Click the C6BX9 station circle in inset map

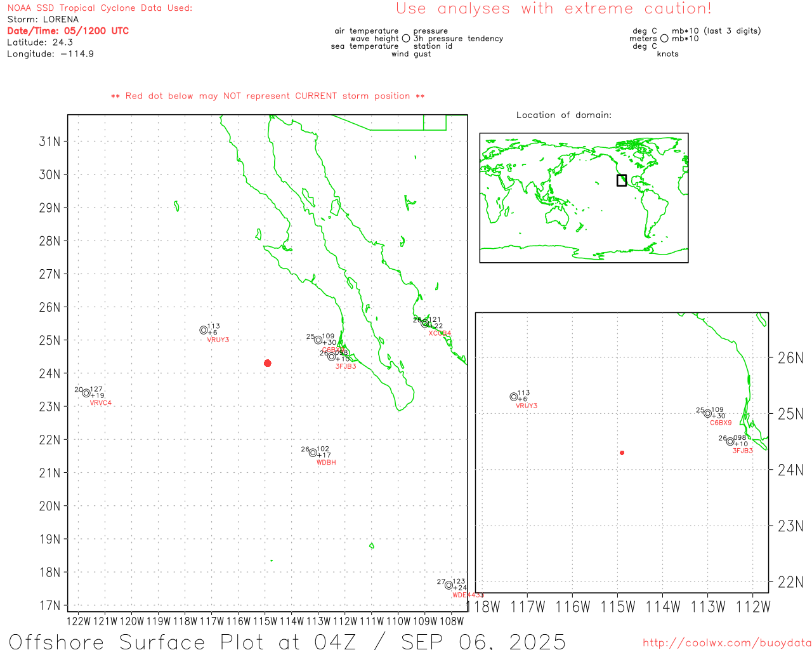(x=708, y=414)
